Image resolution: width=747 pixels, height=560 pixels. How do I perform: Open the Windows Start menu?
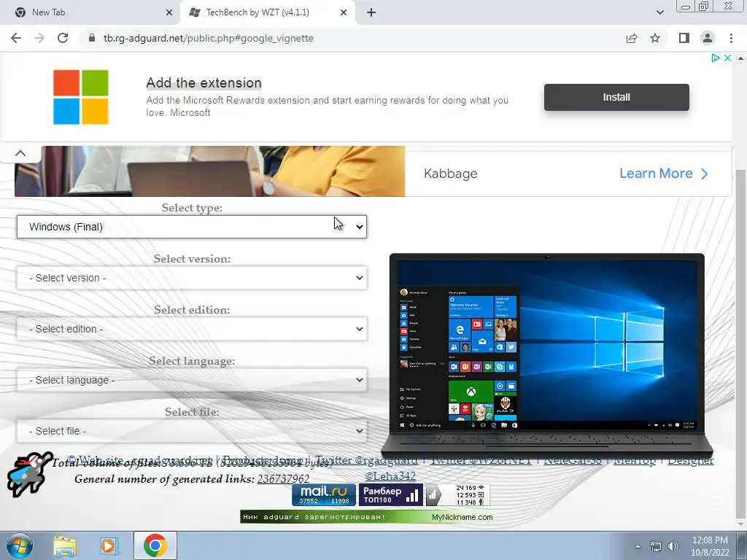click(20, 545)
